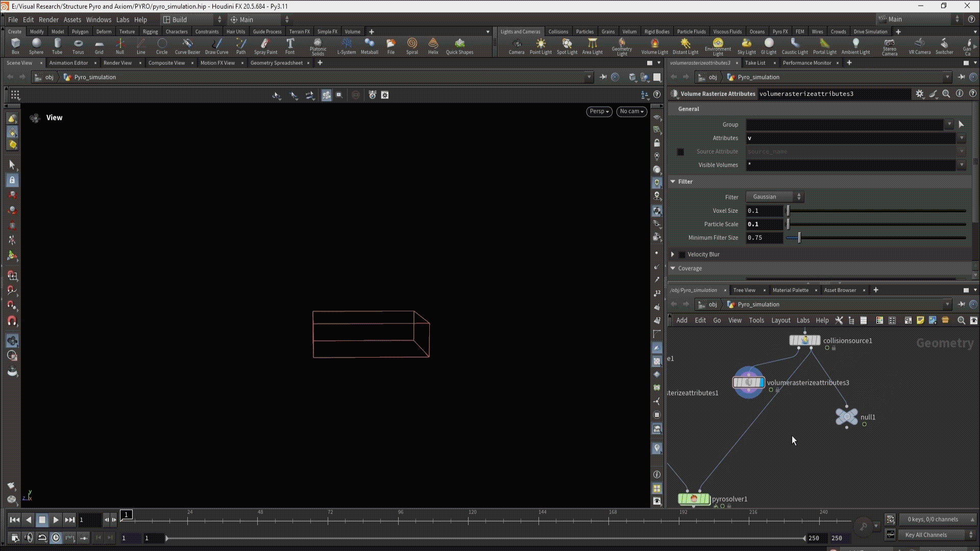This screenshot has height=551, width=980.
Task: Select the L-System shelf tool
Action: 346,45
